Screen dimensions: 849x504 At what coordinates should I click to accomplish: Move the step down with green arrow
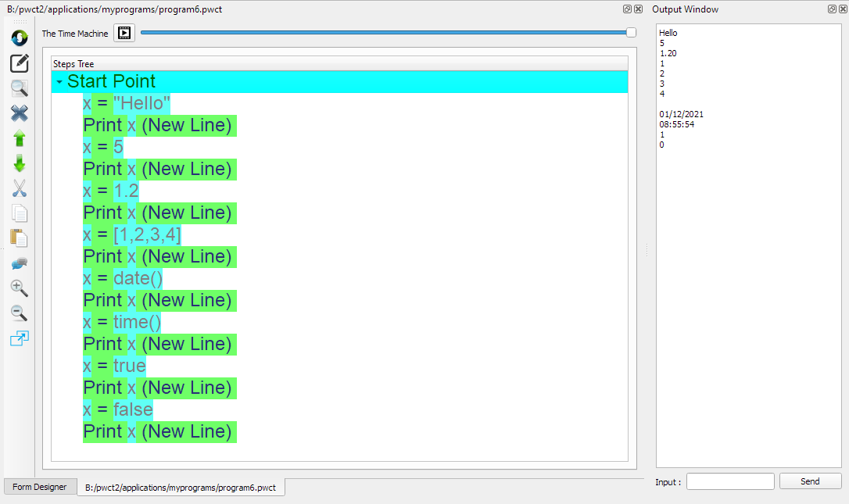point(19,163)
